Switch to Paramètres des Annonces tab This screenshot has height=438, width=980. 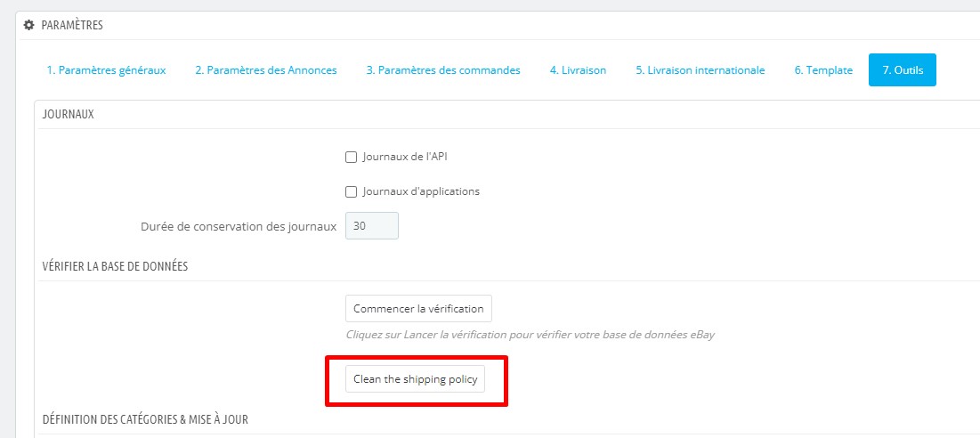point(266,70)
